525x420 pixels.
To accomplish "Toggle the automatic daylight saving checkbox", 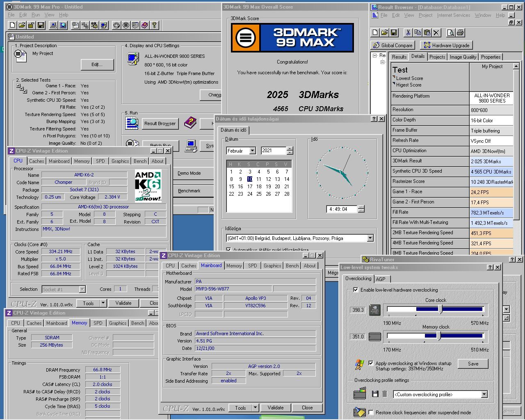I will coord(229,249).
